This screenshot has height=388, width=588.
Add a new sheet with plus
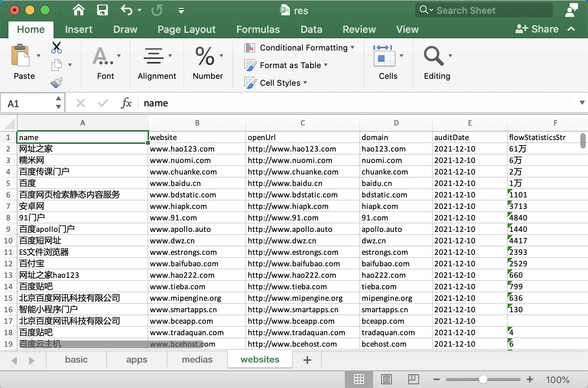point(307,360)
